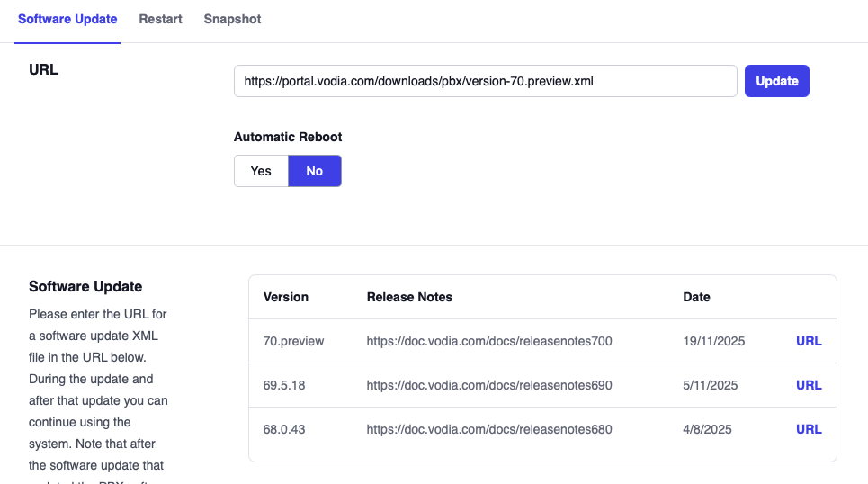Image resolution: width=868 pixels, height=484 pixels.
Task: Select the 69.5.18 version cell
Action: click(284, 385)
